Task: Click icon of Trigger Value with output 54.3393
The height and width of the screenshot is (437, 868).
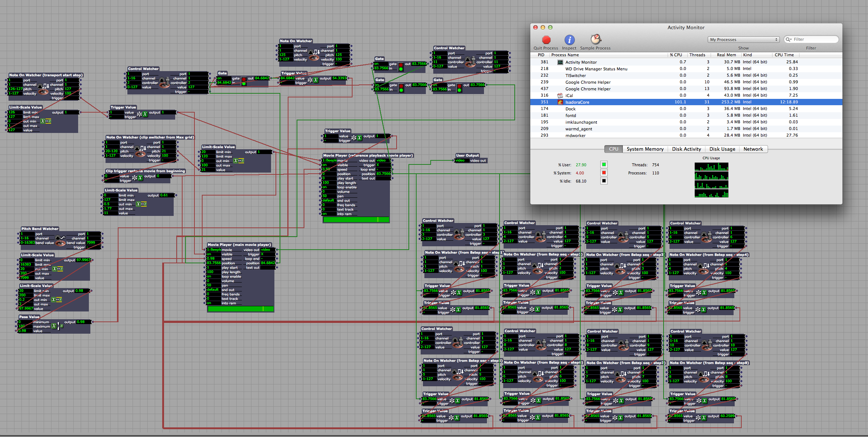Action: click(x=313, y=80)
